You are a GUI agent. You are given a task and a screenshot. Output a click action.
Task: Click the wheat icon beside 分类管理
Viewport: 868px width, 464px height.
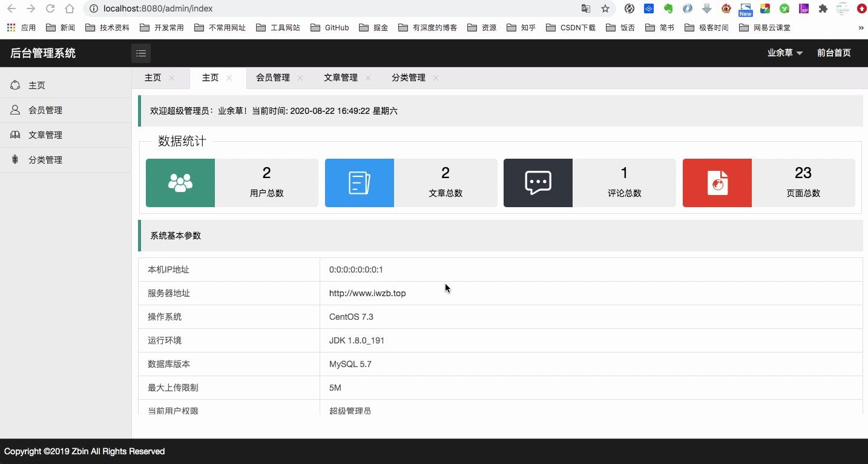click(x=15, y=159)
